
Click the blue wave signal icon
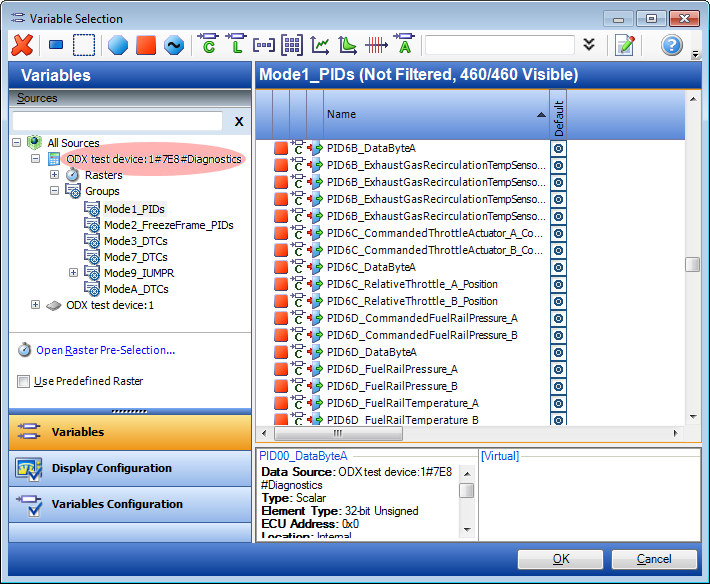click(174, 45)
